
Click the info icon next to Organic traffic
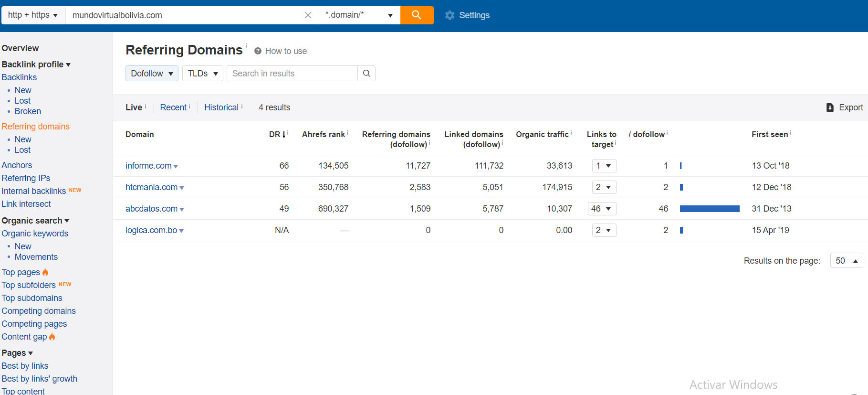click(x=571, y=133)
